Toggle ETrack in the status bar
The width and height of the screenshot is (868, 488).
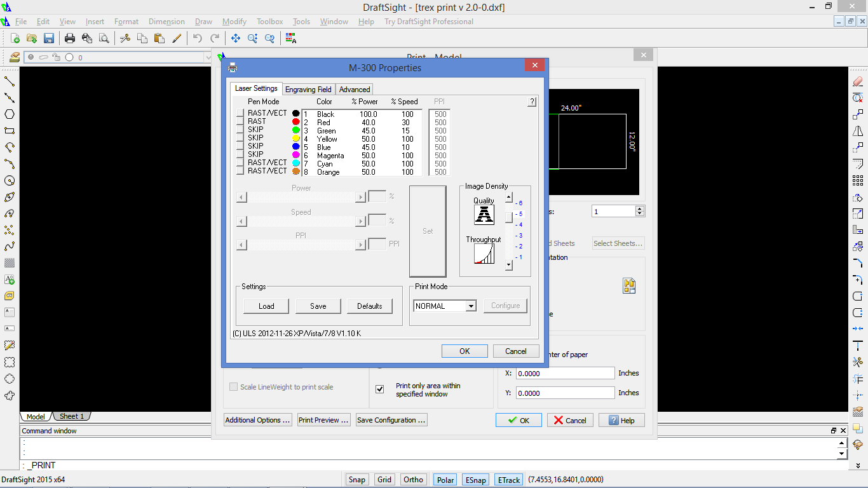(508, 480)
